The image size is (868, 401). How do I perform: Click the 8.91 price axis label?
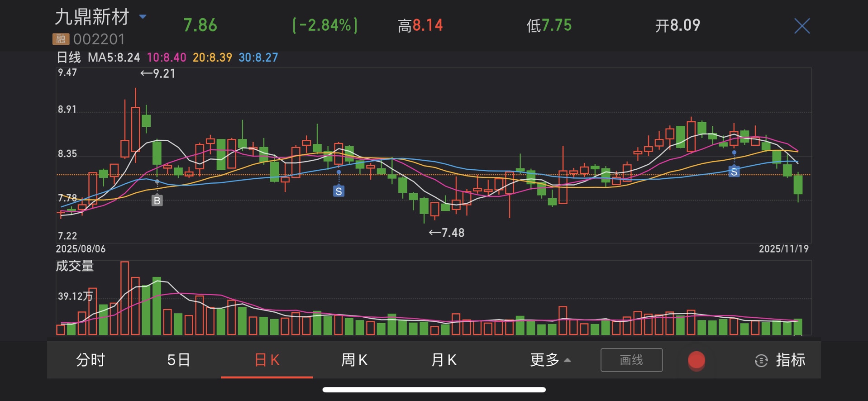coord(67,110)
